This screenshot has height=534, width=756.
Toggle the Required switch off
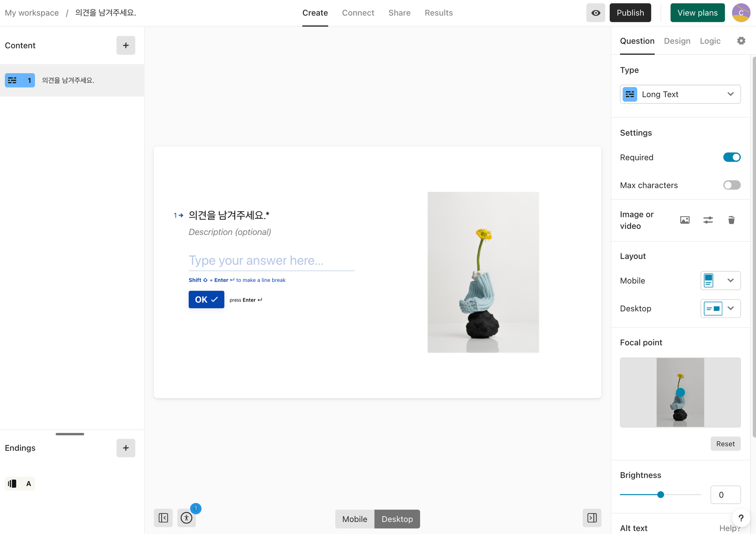coord(732,157)
